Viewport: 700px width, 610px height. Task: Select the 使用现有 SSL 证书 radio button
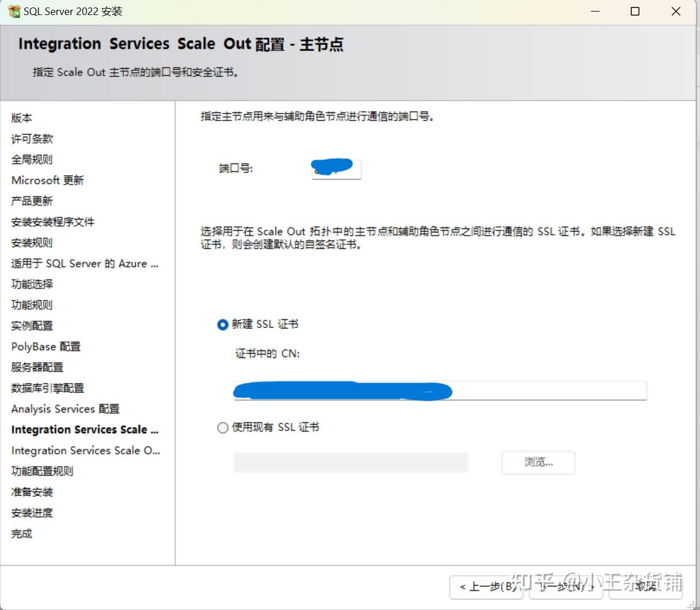coord(222,428)
